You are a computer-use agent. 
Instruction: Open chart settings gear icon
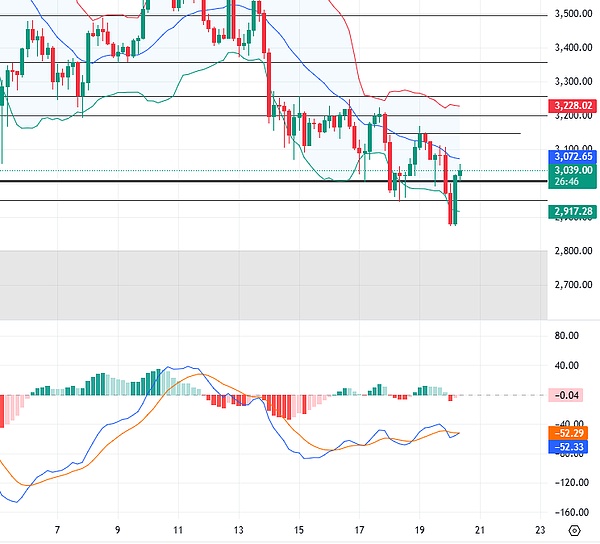tap(574, 530)
